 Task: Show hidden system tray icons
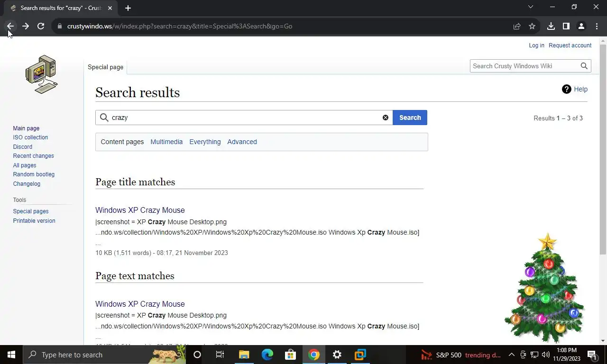tap(512, 355)
